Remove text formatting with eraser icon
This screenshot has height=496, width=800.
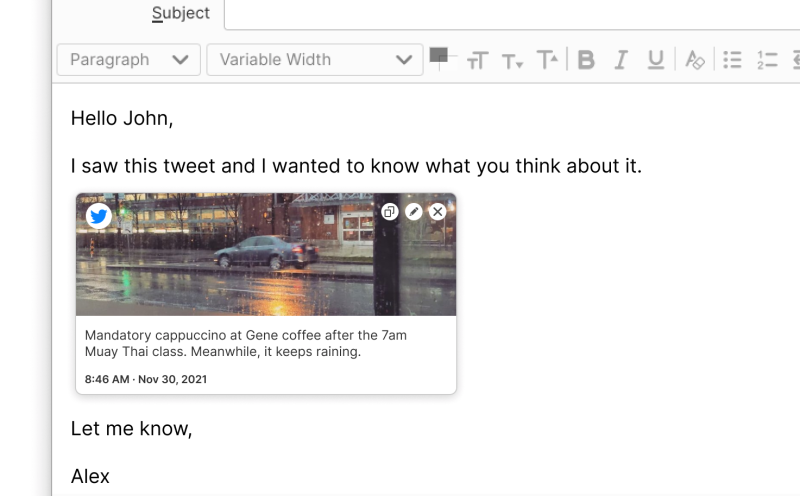694,60
